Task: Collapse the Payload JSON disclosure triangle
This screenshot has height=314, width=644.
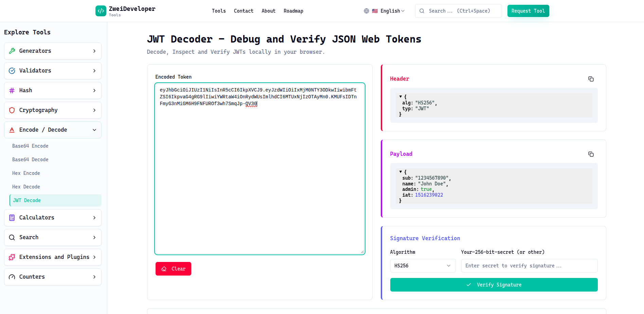Action: click(400, 172)
